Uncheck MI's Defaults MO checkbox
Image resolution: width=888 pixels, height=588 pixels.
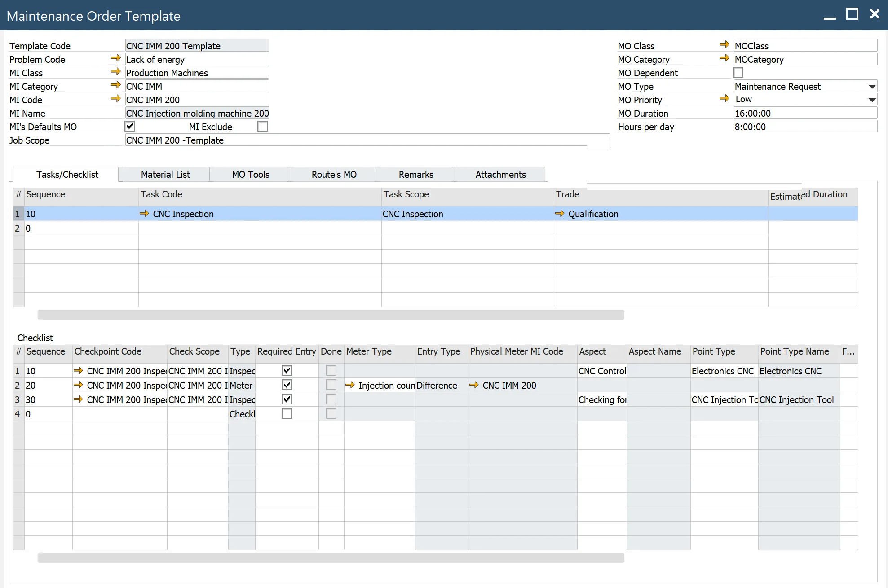[x=130, y=126]
